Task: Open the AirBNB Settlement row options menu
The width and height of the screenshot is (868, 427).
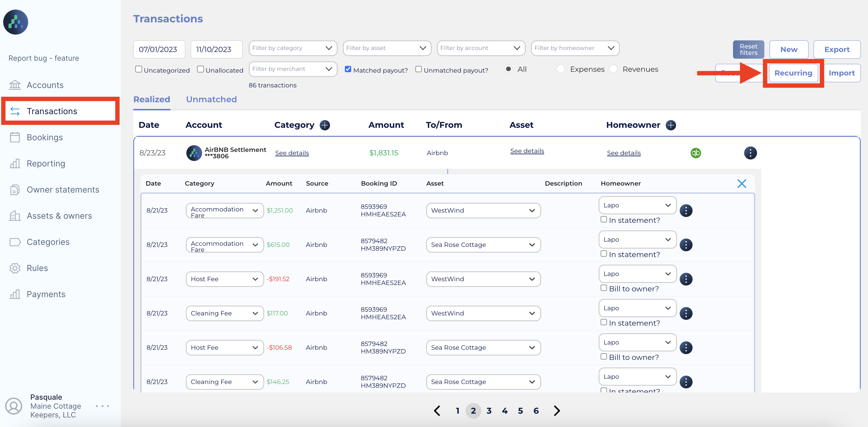Action: pos(750,153)
